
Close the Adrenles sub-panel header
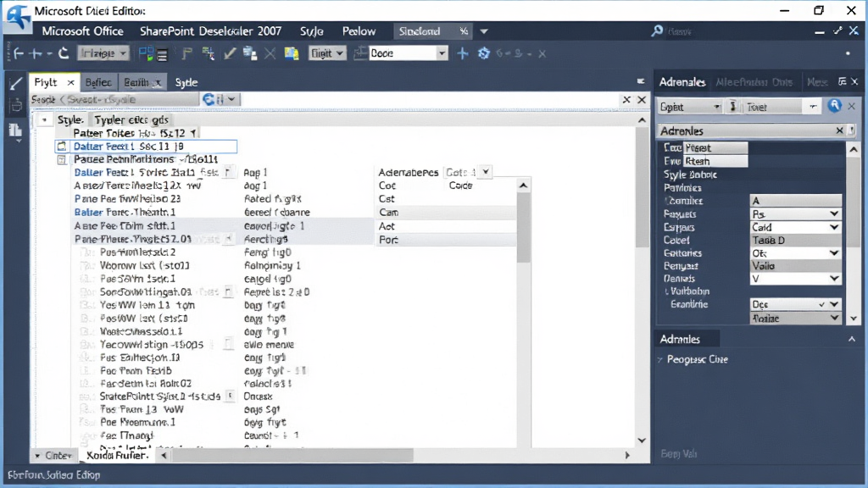click(839, 130)
